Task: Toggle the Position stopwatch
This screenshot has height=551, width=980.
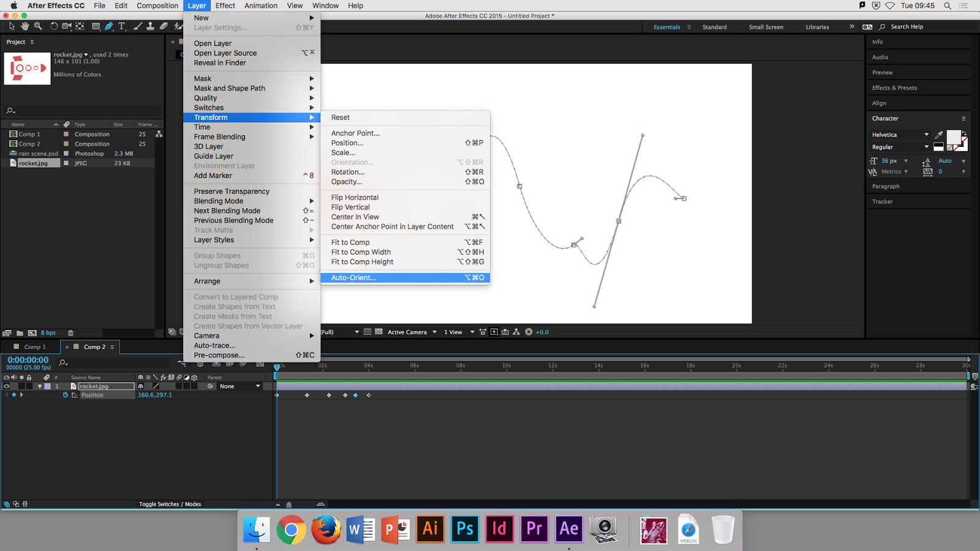Action: (66, 395)
